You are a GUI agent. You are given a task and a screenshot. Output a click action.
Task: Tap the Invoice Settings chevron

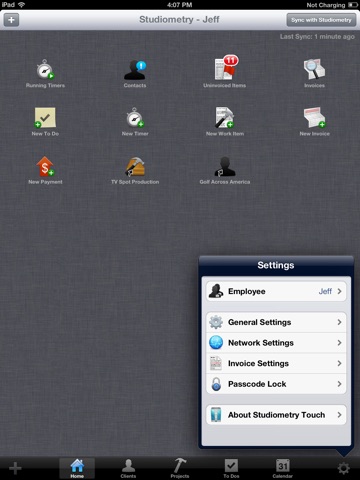(x=339, y=363)
